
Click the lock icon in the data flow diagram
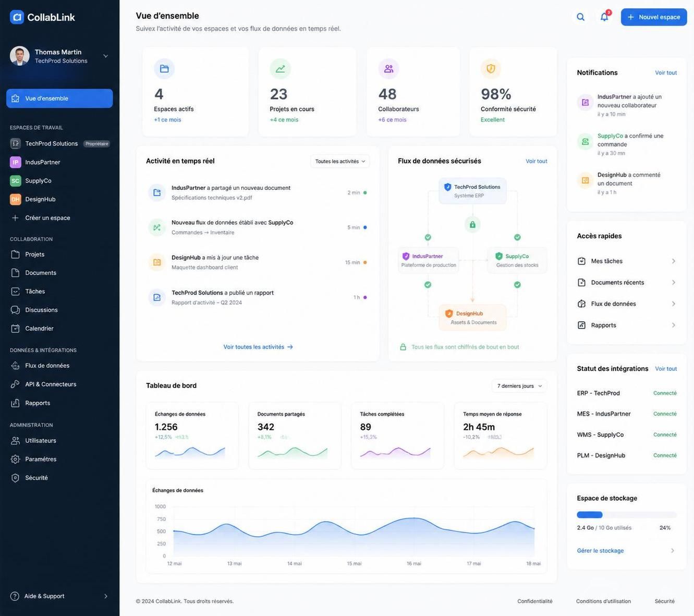(472, 225)
